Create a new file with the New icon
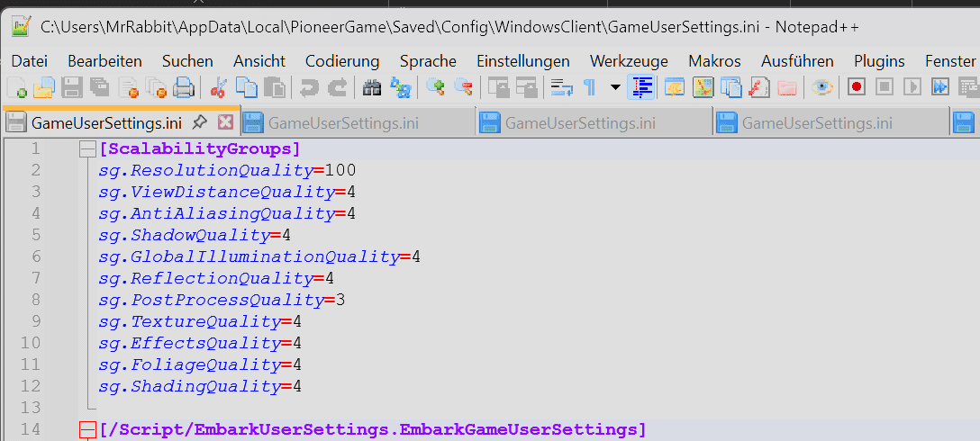The width and height of the screenshot is (980, 441). (17, 87)
